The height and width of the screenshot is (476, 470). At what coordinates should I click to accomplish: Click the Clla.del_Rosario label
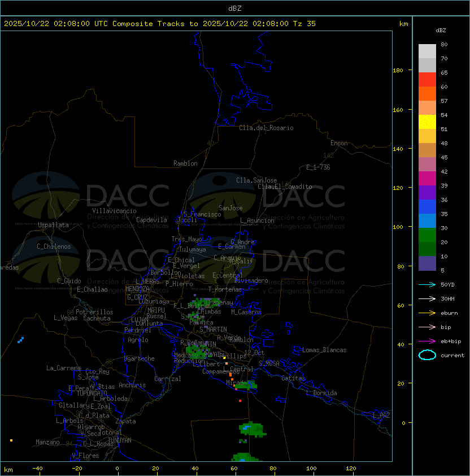[266, 128]
